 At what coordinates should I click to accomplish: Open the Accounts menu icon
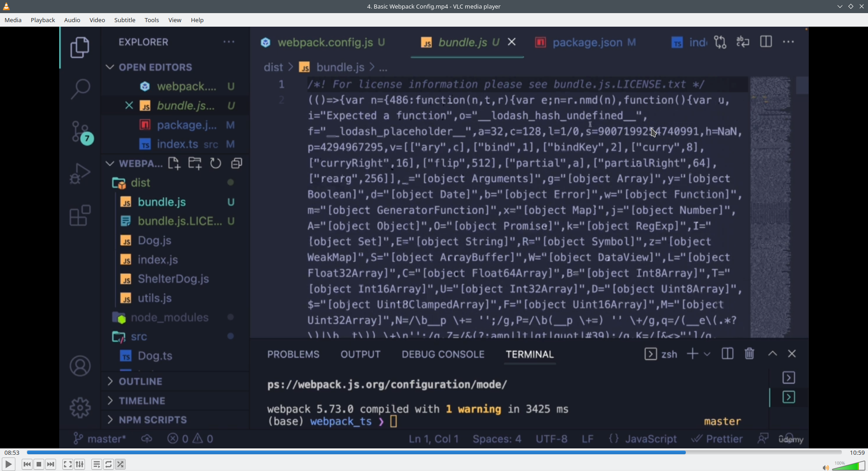click(x=80, y=366)
